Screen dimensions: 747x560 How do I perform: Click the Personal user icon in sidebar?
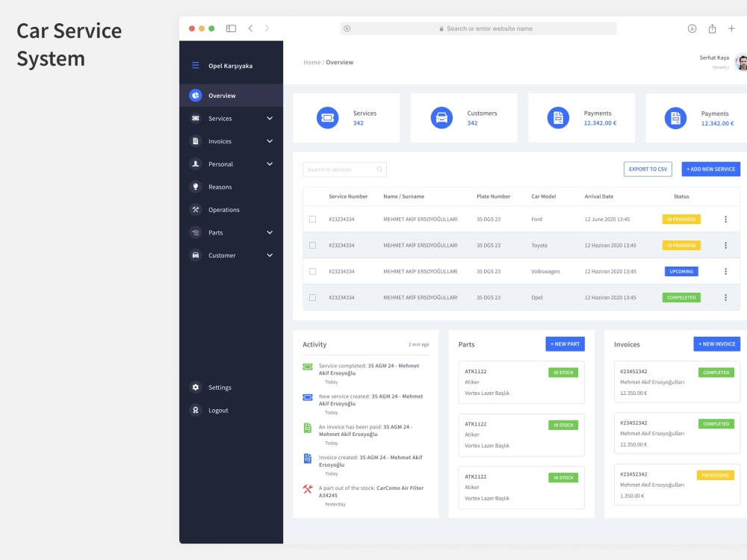195,164
